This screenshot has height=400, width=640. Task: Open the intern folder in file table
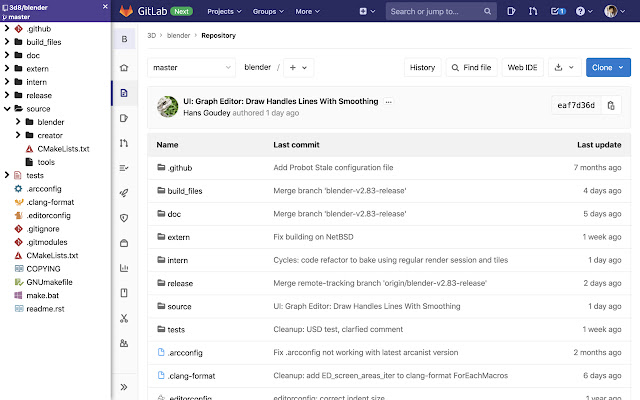point(178,260)
